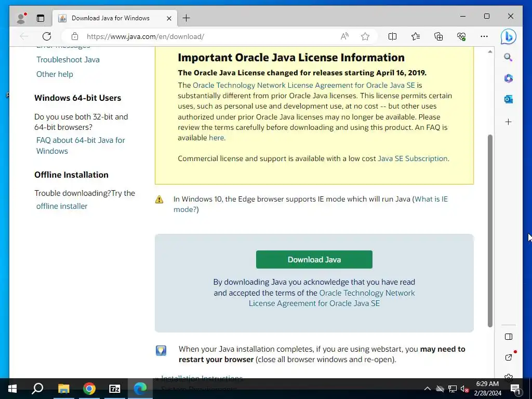Click the page vertical scrollbar thumb
The width and height of the screenshot is (532, 399).
click(490, 231)
